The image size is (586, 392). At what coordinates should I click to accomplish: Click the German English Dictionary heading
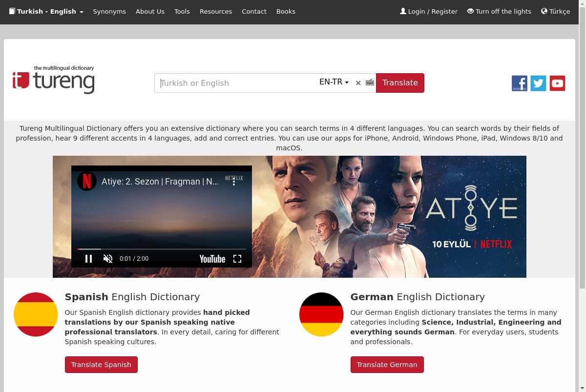coord(418,297)
